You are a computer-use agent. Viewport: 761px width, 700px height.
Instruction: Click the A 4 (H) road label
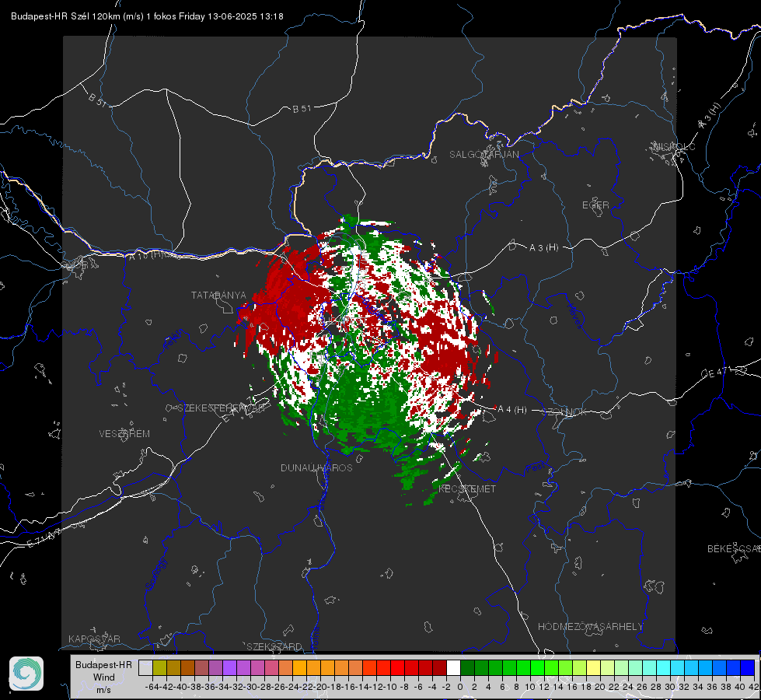512,410
